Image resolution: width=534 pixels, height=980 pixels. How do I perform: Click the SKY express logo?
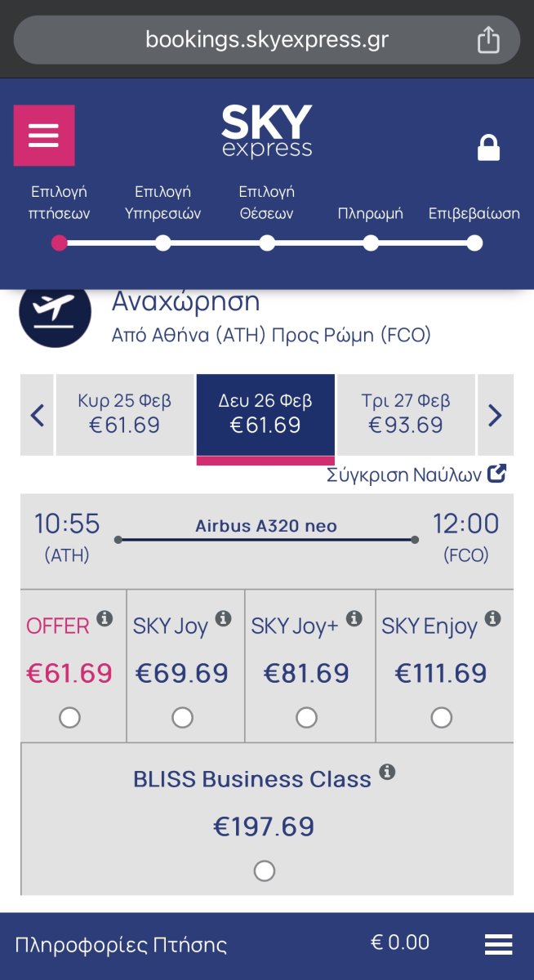pos(267,131)
